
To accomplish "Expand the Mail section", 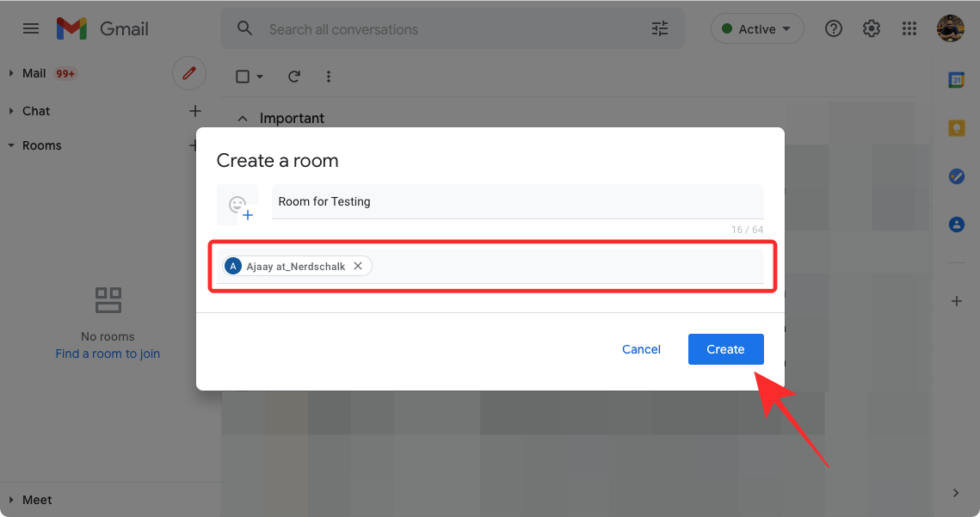I will [11, 73].
